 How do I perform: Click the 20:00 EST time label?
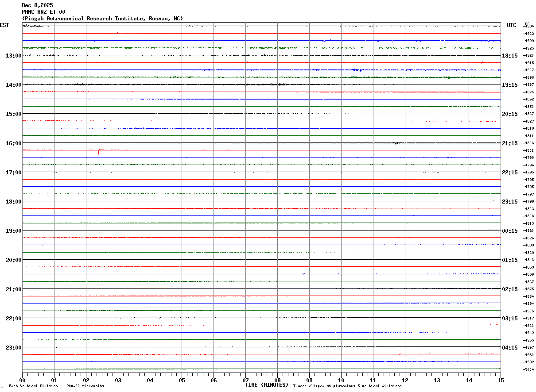pos(13,260)
